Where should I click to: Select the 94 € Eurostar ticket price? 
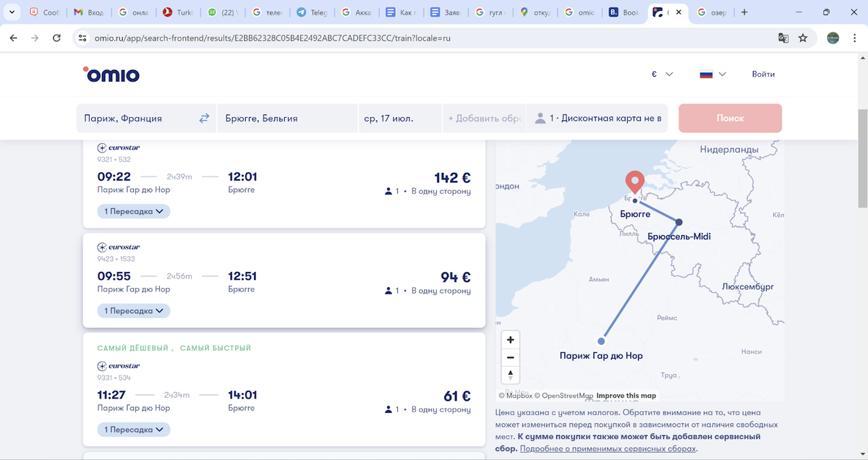[x=456, y=277]
